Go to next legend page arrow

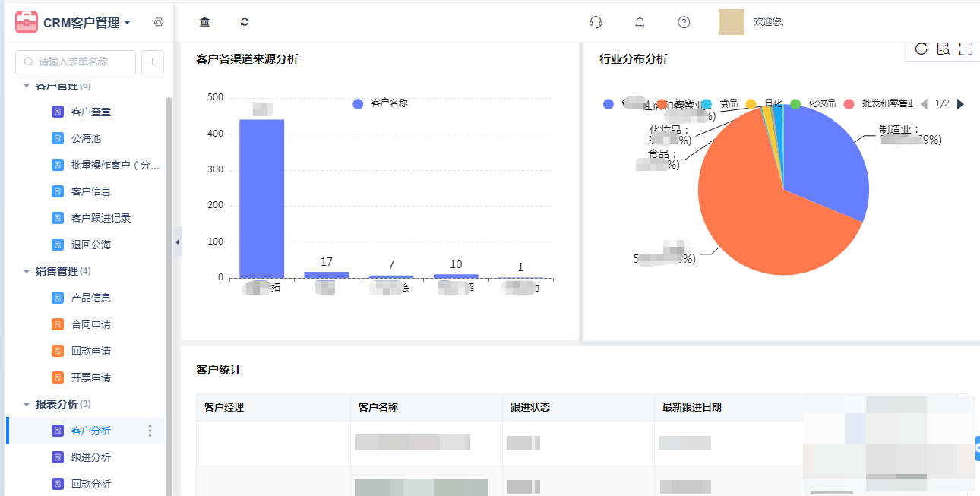tap(960, 103)
